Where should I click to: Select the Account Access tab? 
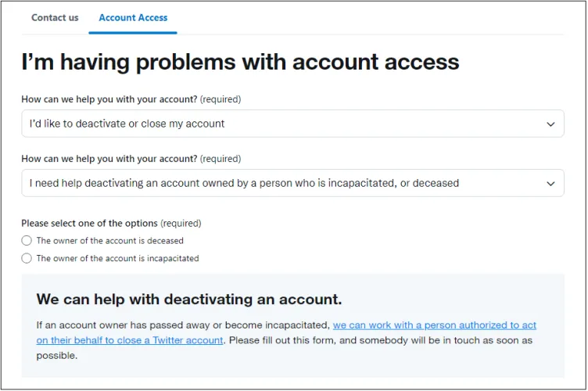coord(133,17)
